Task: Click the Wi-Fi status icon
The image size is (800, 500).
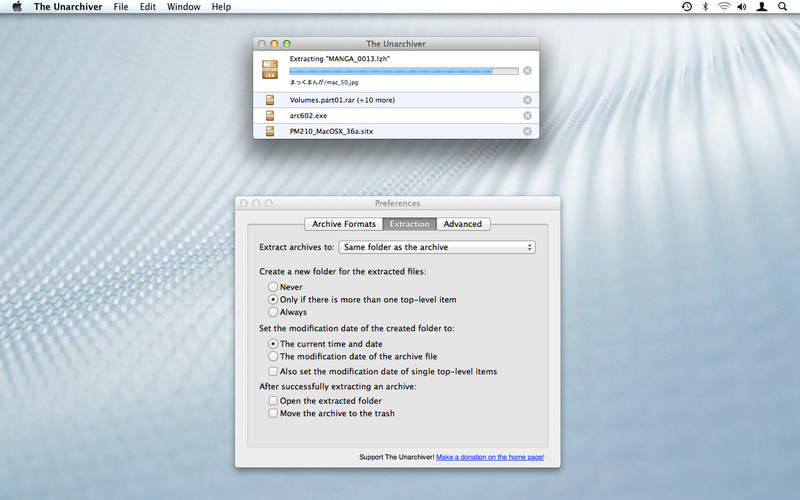Action: [723, 7]
